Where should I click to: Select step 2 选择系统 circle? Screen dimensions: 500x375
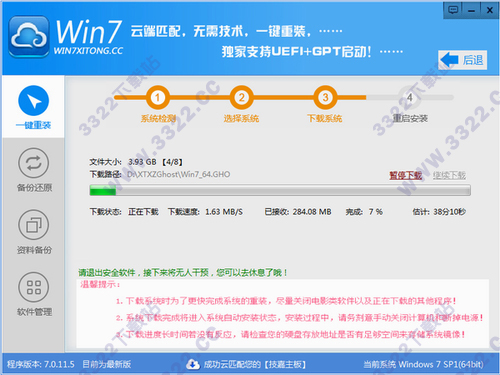tap(241, 98)
